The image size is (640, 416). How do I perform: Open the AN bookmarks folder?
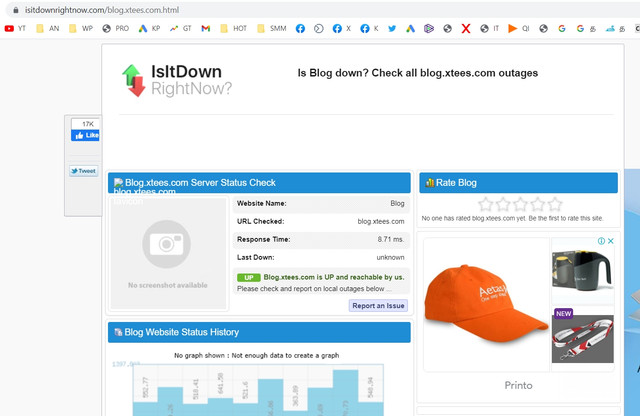click(47, 29)
